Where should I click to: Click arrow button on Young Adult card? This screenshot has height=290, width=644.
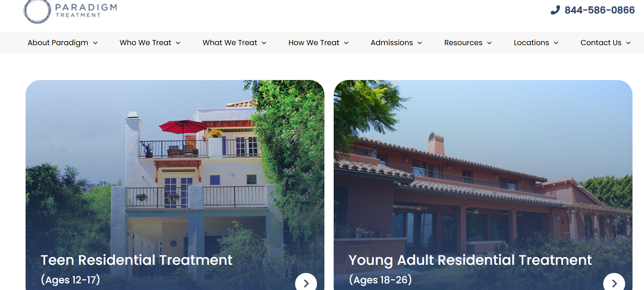tap(614, 282)
